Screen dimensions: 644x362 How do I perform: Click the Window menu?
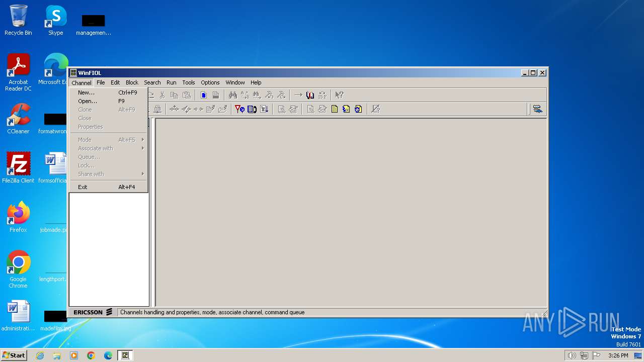coord(235,82)
